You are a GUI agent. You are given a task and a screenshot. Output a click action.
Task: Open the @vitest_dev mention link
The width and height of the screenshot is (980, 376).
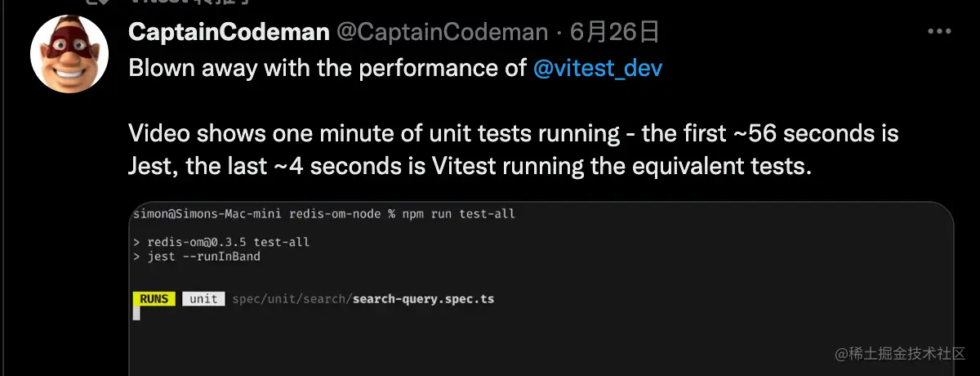(x=597, y=68)
